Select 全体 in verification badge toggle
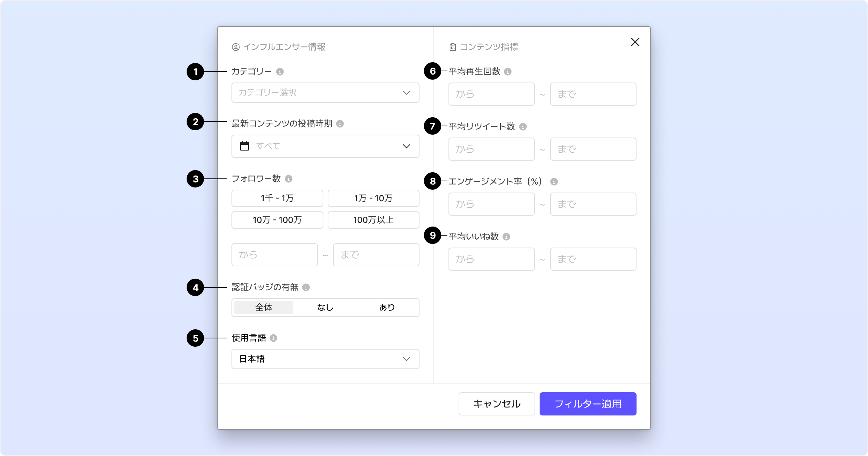Screen dimensions: 868x456 click(264, 308)
